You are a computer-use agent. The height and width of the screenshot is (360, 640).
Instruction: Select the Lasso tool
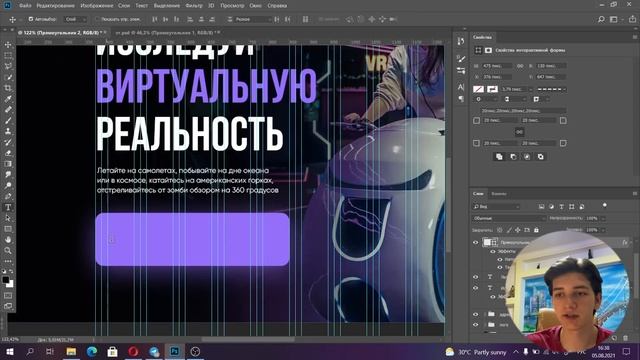click(8, 66)
